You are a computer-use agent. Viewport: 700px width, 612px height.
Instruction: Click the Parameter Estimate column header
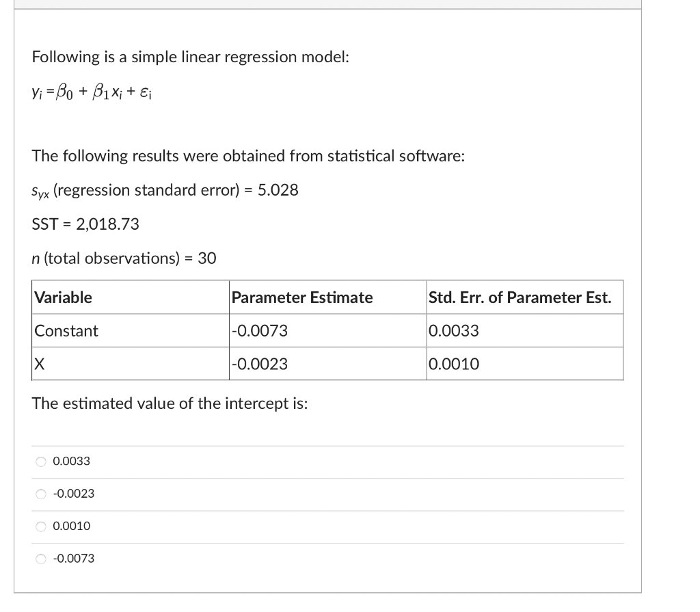tap(327, 297)
